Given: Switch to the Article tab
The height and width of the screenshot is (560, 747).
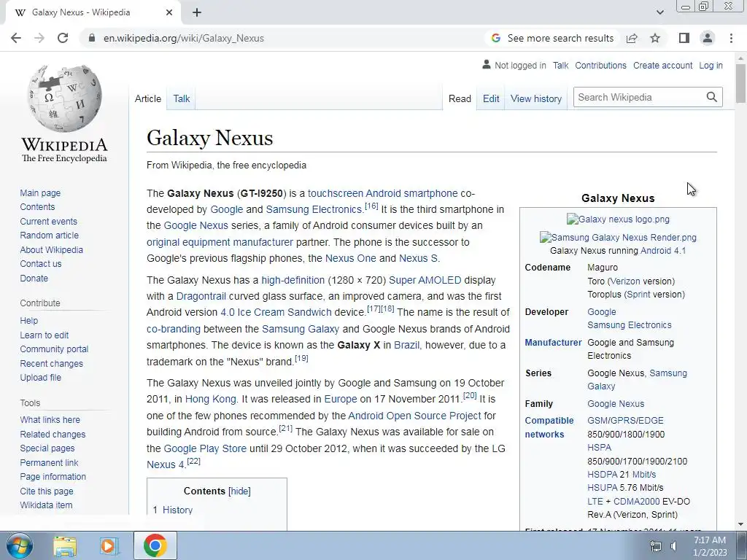Looking at the screenshot, I should pyautogui.click(x=147, y=98).
